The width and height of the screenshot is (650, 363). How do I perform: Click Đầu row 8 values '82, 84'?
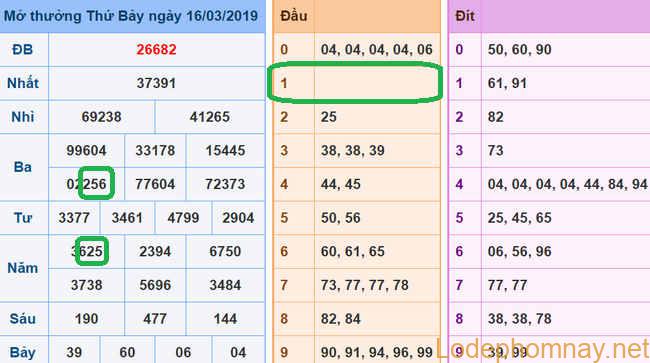point(340,319)
